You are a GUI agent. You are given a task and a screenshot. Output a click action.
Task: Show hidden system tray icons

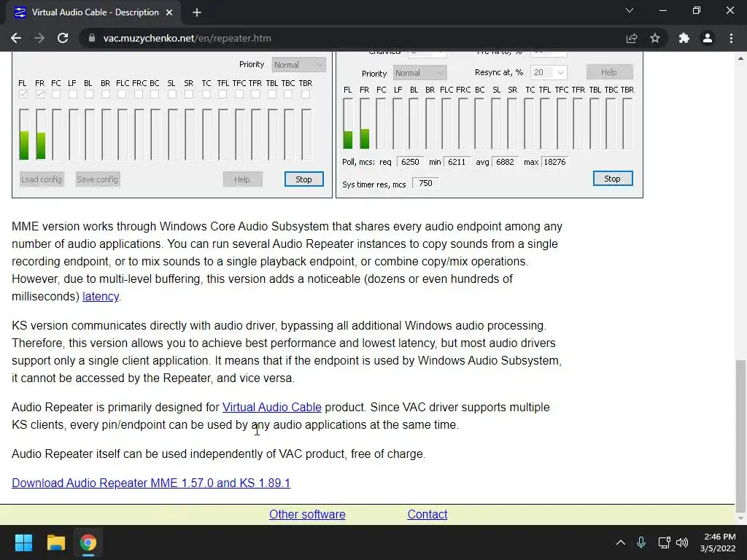tap(621, 542)
